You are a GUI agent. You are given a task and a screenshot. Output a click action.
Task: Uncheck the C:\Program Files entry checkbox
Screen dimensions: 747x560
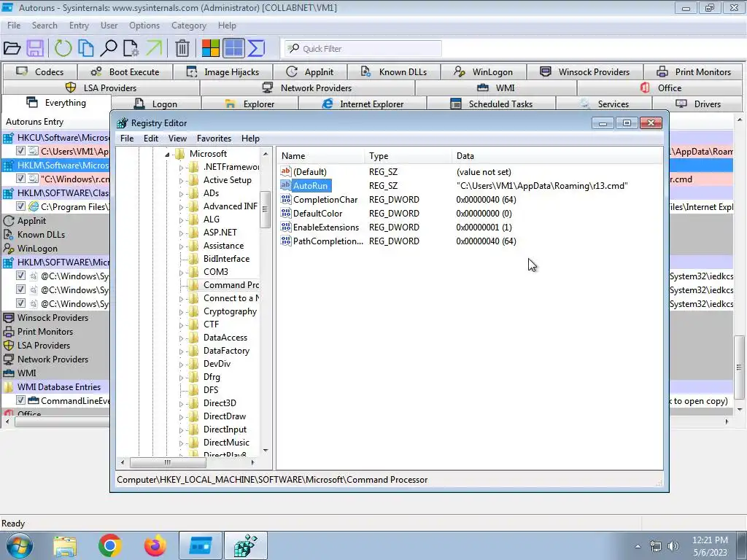click(x=20, y=206)
